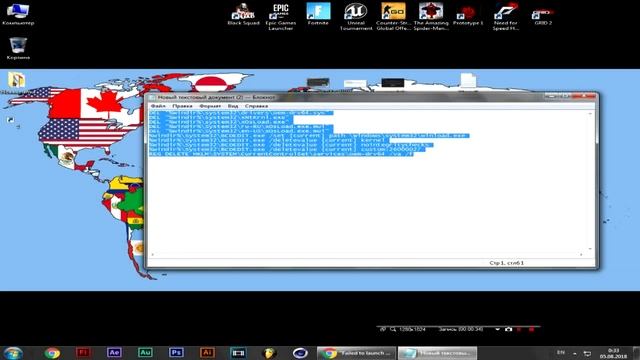The image size is (640, 360).
Task: Select the Prototype 1 desktop shortcut
Action: 468,16
